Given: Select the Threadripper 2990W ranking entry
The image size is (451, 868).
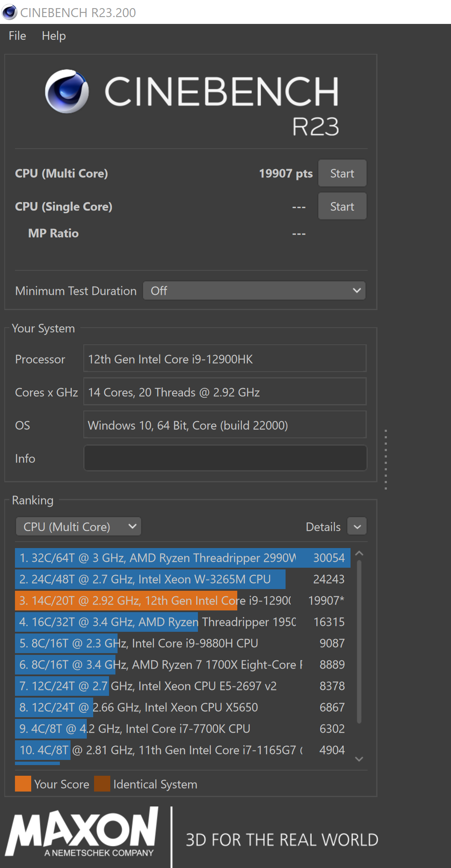Looking at the screenshot, I should pyautogui.click(x=182, y=558).
